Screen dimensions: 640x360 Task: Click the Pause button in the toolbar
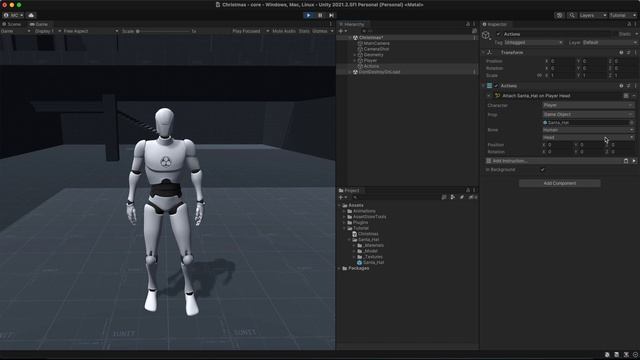click(320, 15)
